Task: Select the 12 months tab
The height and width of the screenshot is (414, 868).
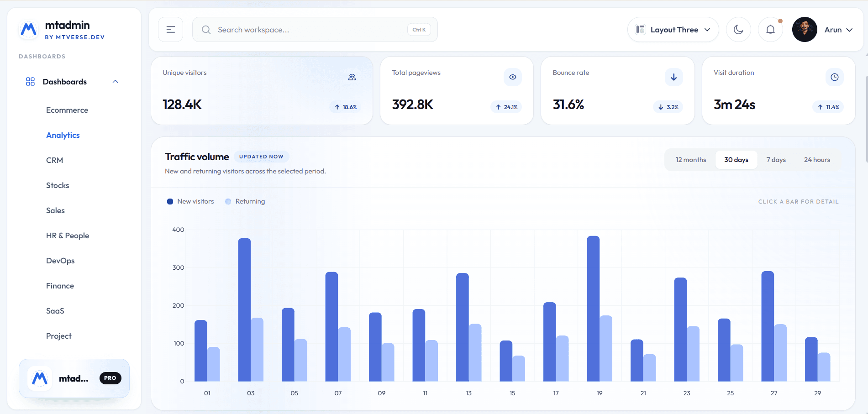Action: coord(691,160)
